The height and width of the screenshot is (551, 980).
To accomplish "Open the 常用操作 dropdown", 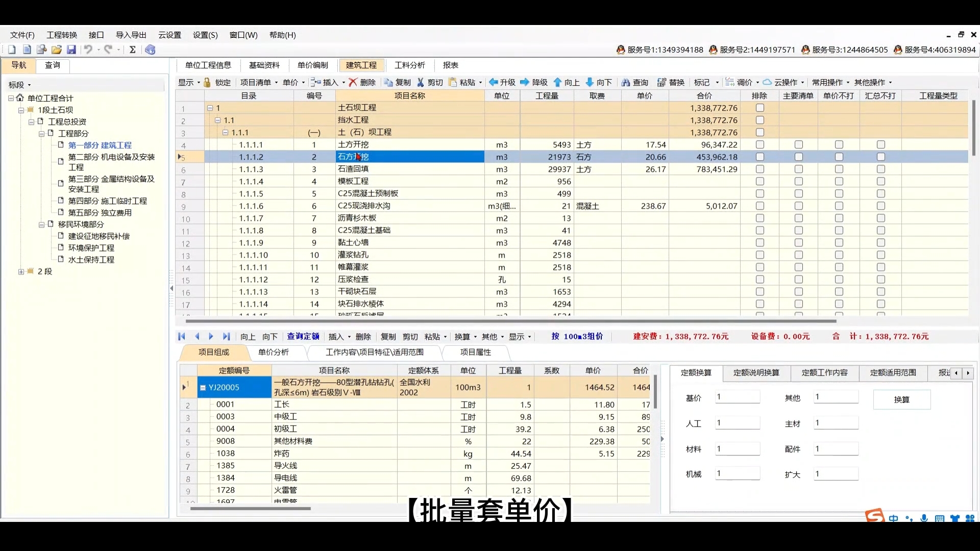I will click(830, 82).
